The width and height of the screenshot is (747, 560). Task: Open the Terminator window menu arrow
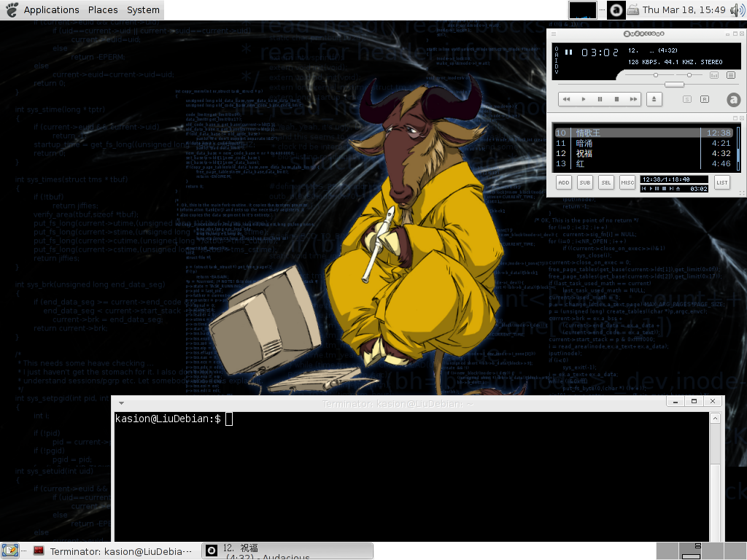(122, 403)
